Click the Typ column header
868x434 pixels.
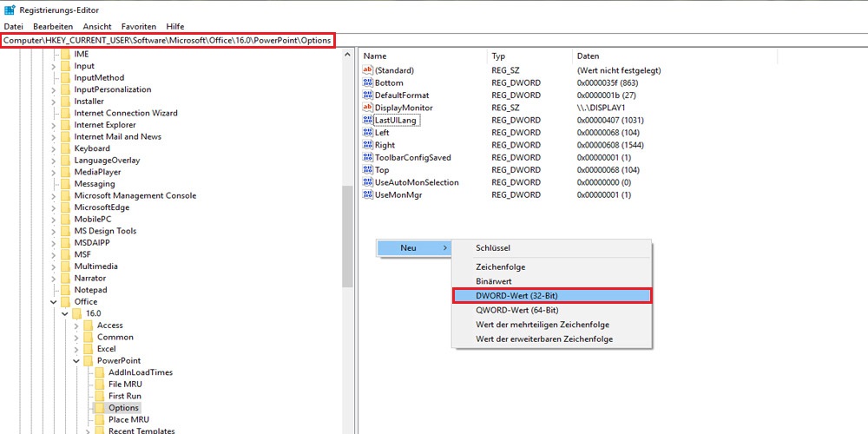point(530,56)
